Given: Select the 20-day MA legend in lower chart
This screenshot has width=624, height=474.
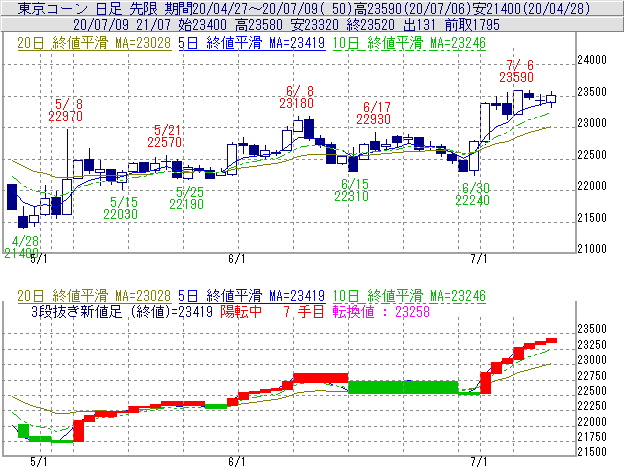Looking at the screenshot, I should coord(94,296).
